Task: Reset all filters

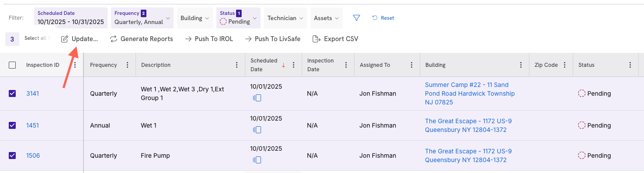Action: pos(383,18)
